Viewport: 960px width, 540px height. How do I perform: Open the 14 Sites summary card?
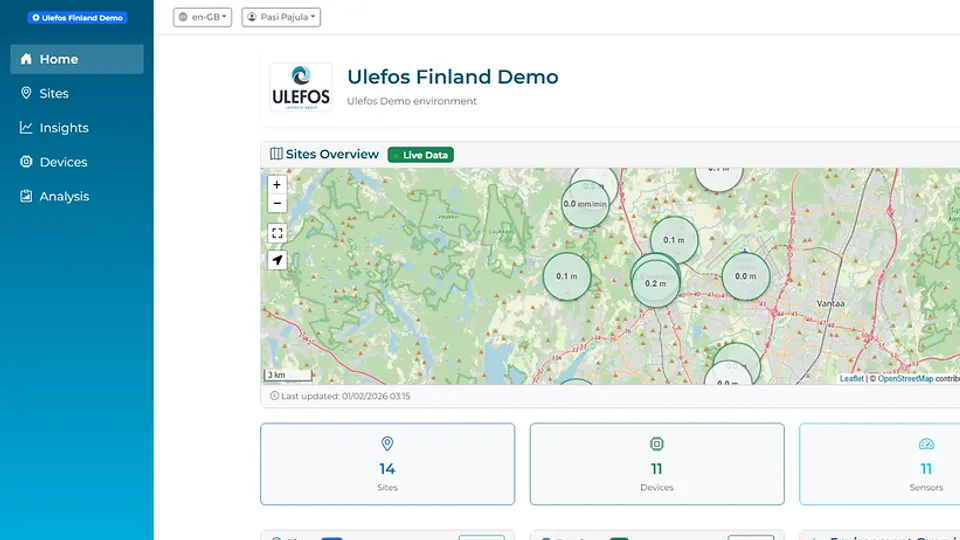click(388, 464)
